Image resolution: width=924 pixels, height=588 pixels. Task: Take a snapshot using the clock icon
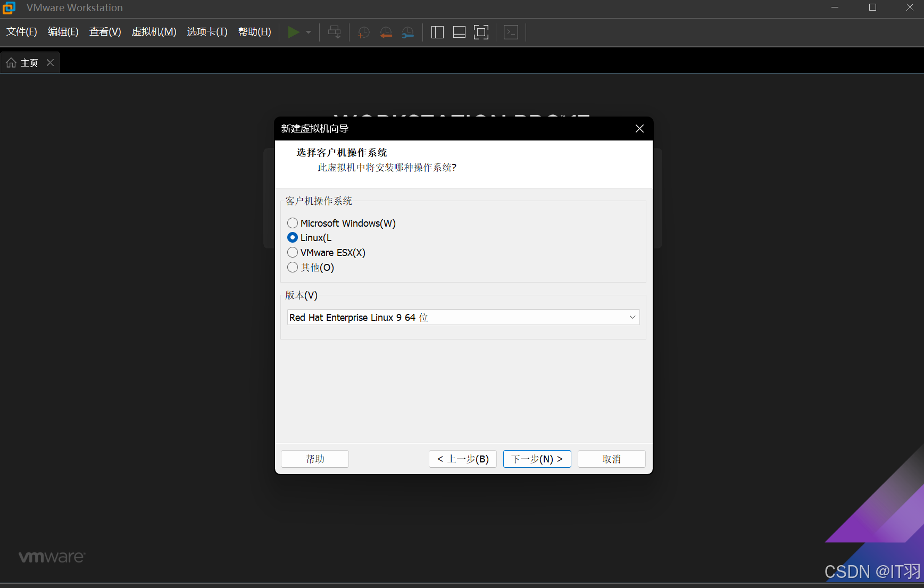(364, 32)
